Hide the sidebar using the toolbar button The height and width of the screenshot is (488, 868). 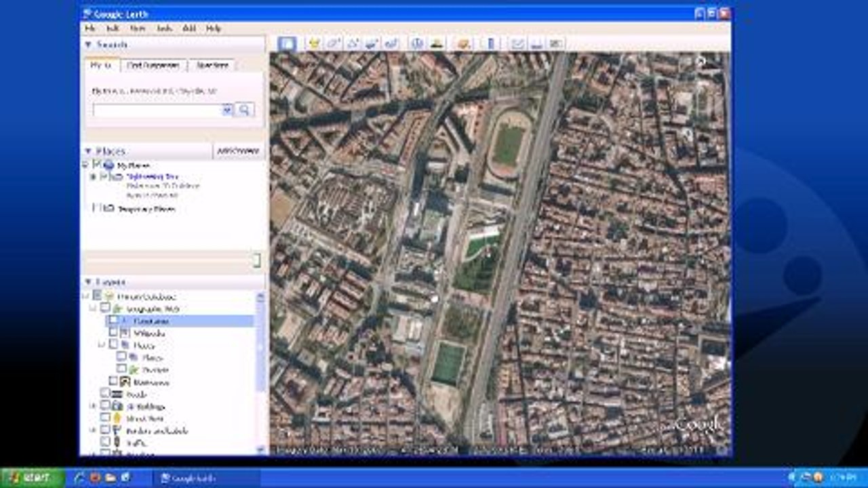(x=288, y=43)
